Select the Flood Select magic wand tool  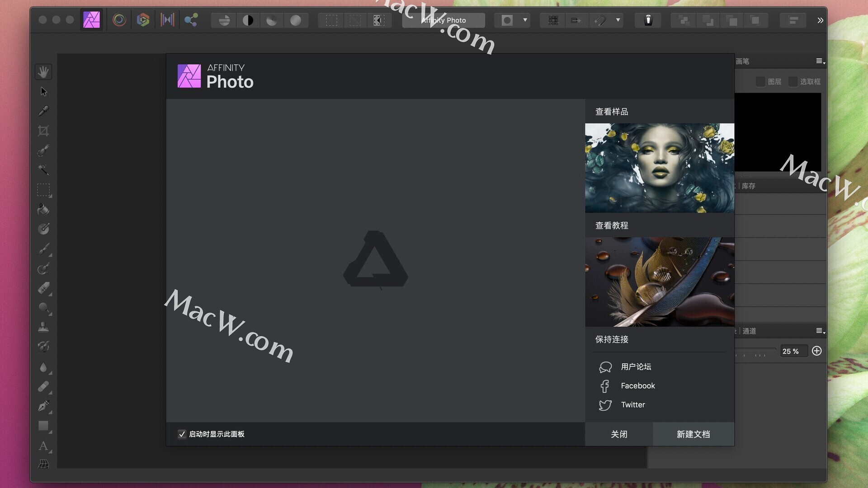click(x=43, y=170)
